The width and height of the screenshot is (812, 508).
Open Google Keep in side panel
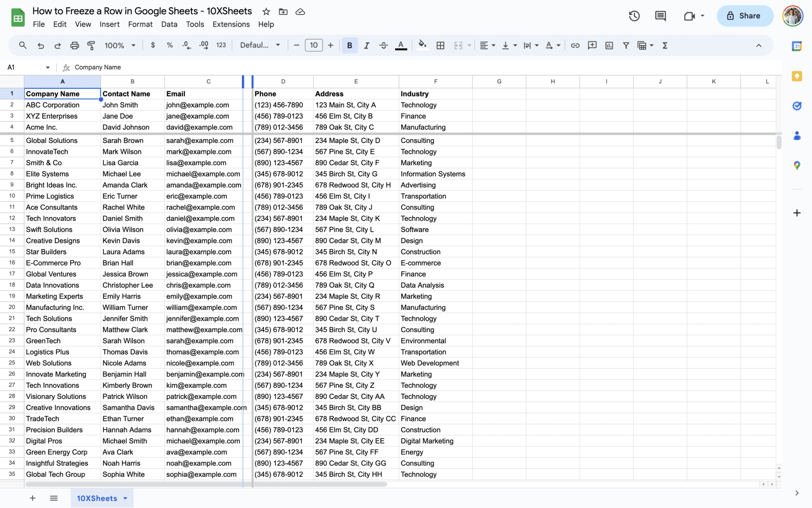point(797,76)
